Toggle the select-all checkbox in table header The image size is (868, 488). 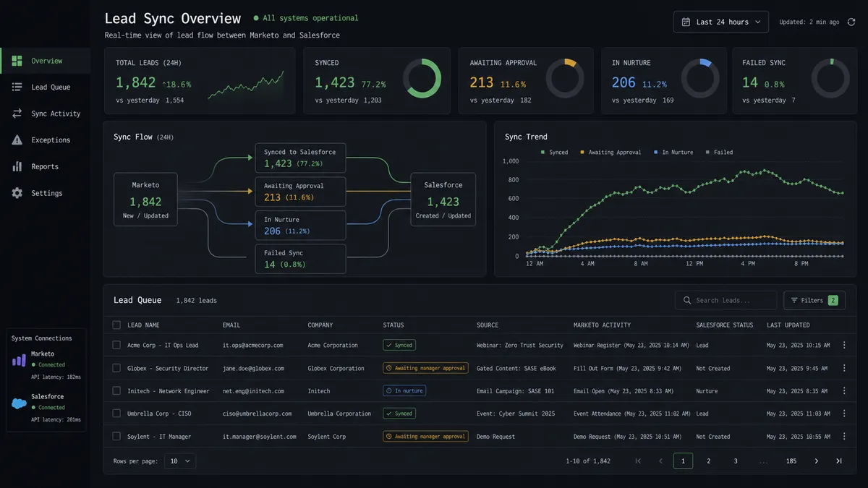click(116, 325)
